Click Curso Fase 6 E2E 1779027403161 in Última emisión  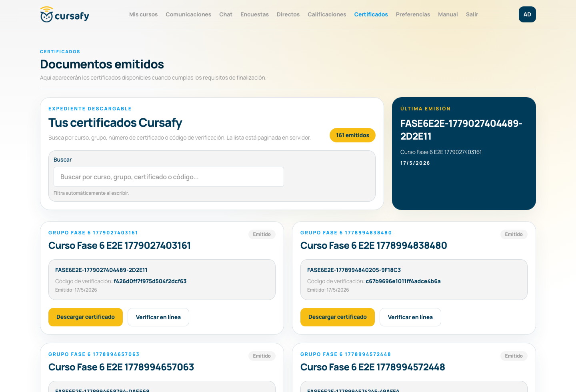click(441, 152)
